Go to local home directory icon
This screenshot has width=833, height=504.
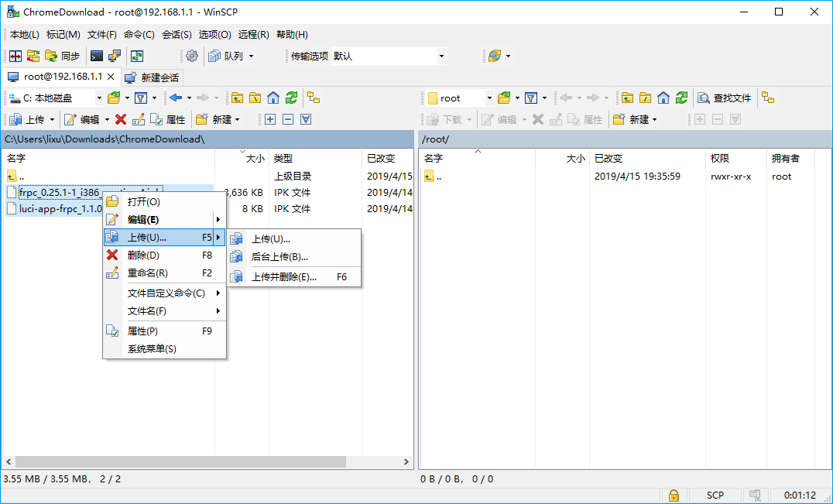point(273,98)
